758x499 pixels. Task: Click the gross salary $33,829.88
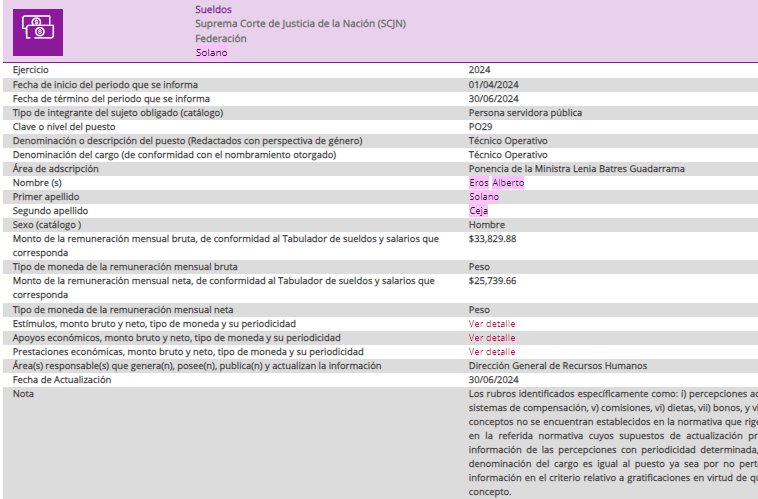pyautogui.click(x=492, y=239)
